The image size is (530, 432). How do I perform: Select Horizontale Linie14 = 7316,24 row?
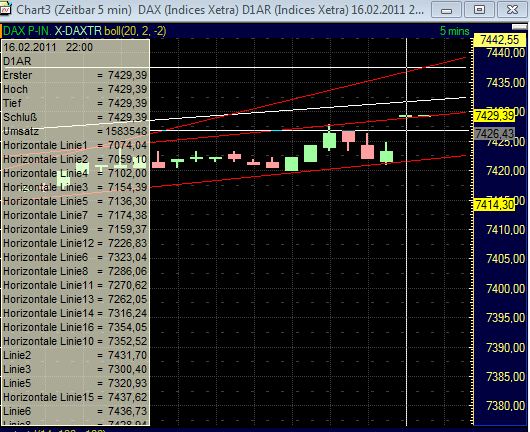[x=75, y=314]
